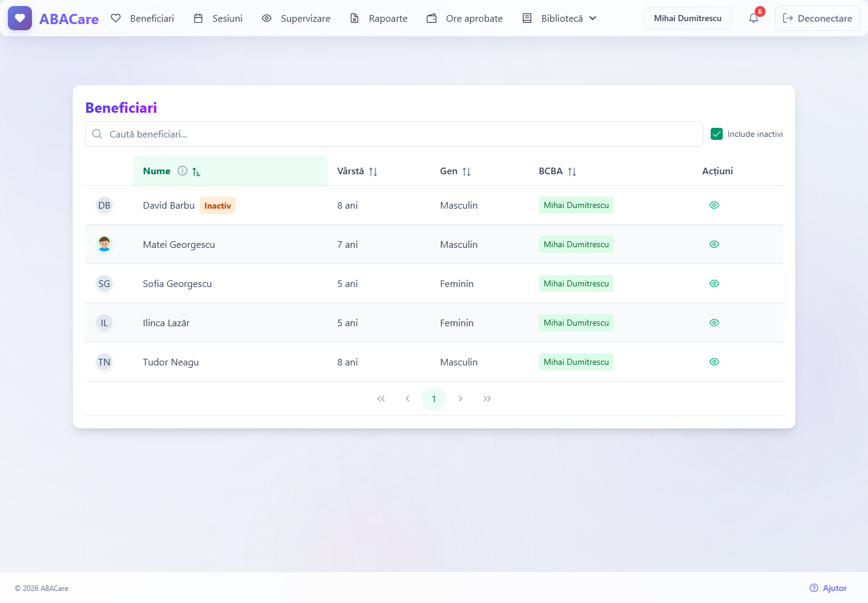
Task: Click the Nume ascending sort icon
Action: point(197,172)
